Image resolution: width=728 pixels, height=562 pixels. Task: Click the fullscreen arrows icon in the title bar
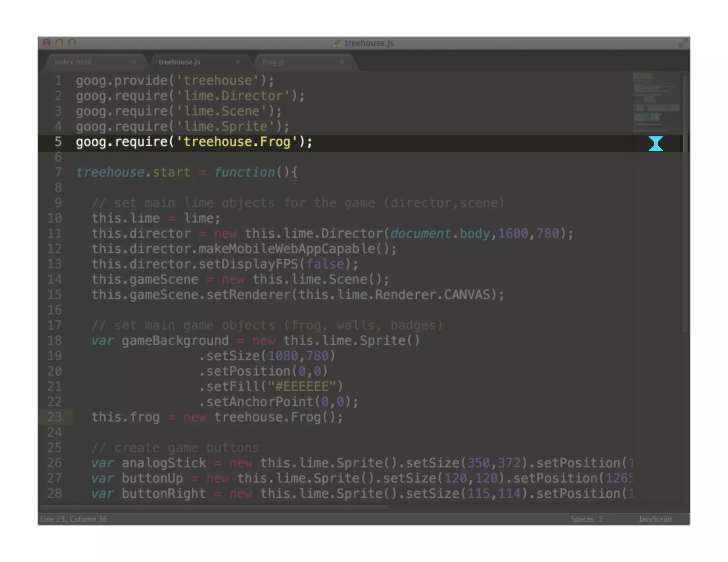coord(683,43)
